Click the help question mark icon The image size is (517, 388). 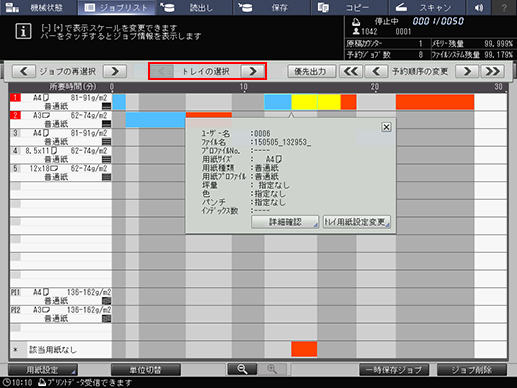coord(504,7)
